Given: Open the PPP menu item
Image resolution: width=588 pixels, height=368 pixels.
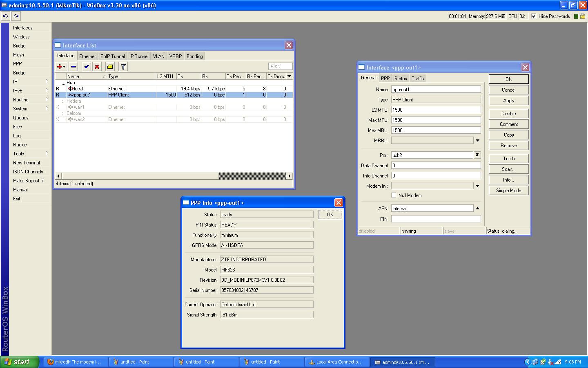Looking at the screenshot, I should [31, 64].
